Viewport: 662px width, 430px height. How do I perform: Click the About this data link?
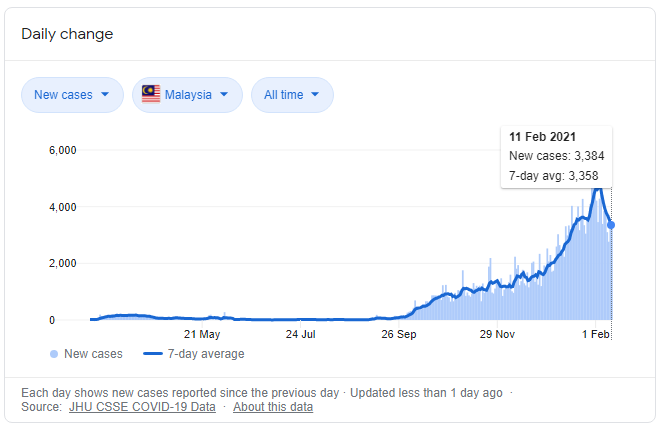pyautogui.click(x=273, y=407)
